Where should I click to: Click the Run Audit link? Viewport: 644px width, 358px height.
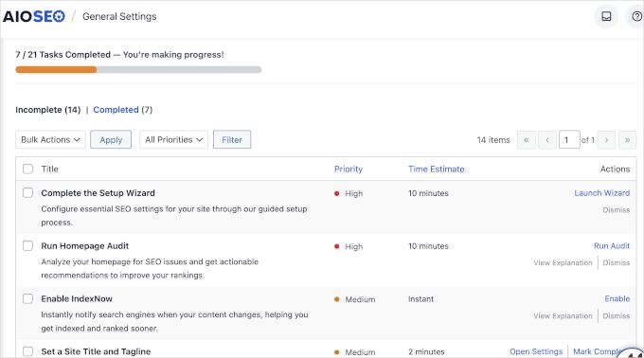point(612,246)
